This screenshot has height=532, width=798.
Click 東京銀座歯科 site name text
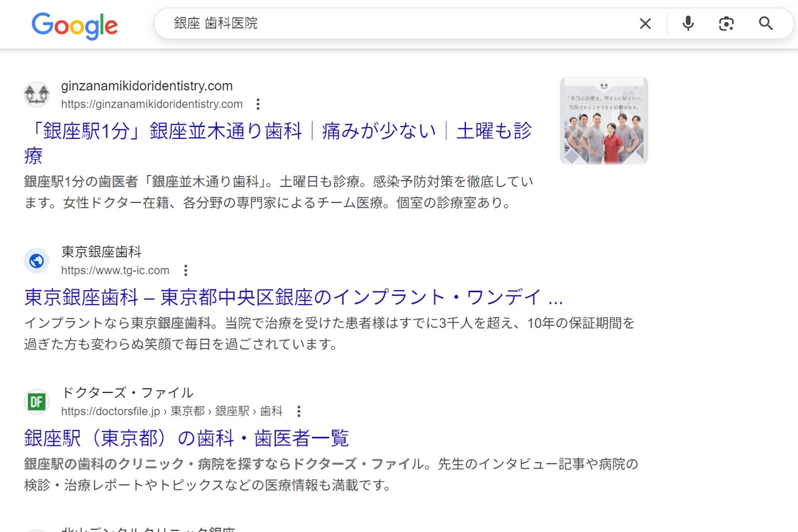click(x=101, y=252)
